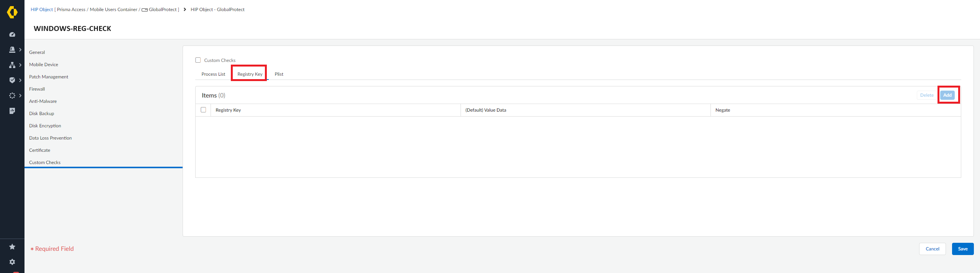Image resolution: width=980 pixels, height=273 pixels.
Task: Expand the shield menu chevron
Action: pos(20,80)
